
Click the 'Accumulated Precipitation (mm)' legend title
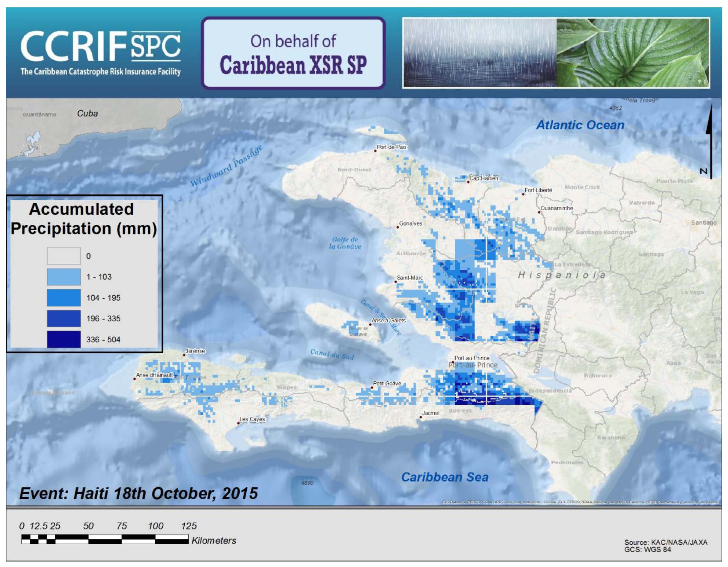pos(84,219)
